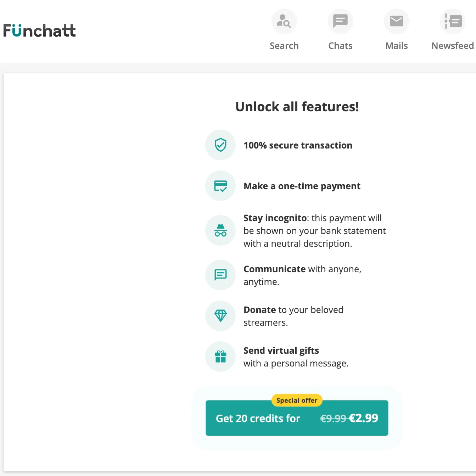Image resolution: width=476 pixels, height=476 pixels.
Task: Select the Mails menu label
Action: click(x=396, y=46)
